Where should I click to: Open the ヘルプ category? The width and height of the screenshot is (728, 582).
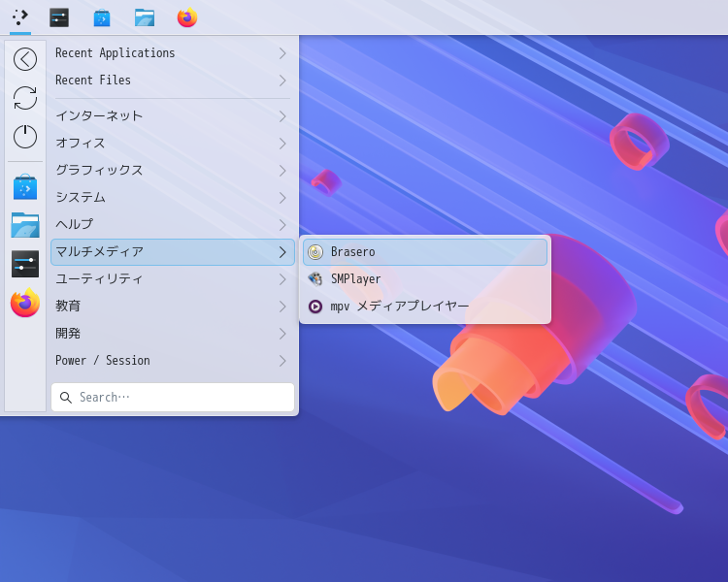coord(173,225)
